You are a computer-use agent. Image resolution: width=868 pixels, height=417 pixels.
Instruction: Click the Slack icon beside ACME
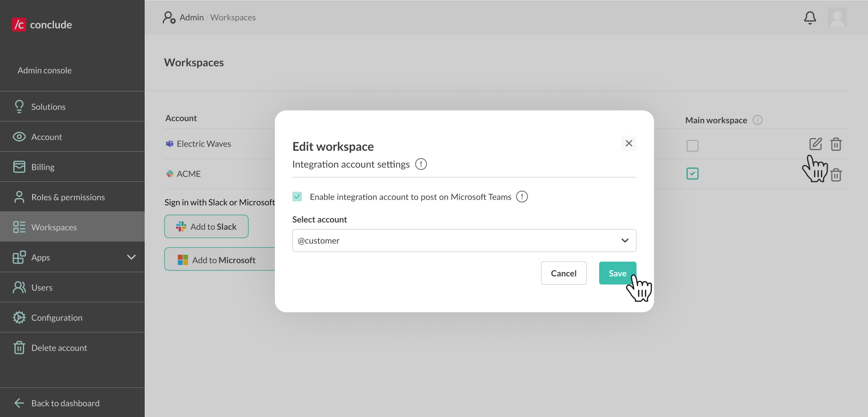170,174
